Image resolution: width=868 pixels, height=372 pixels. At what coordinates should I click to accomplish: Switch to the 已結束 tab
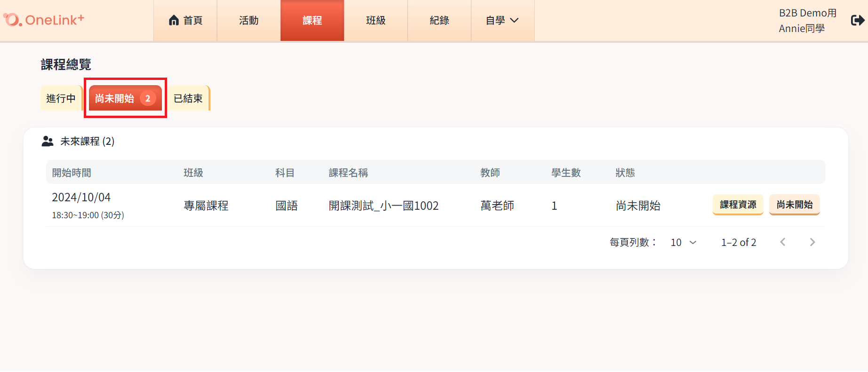click(x=189, y=98)
